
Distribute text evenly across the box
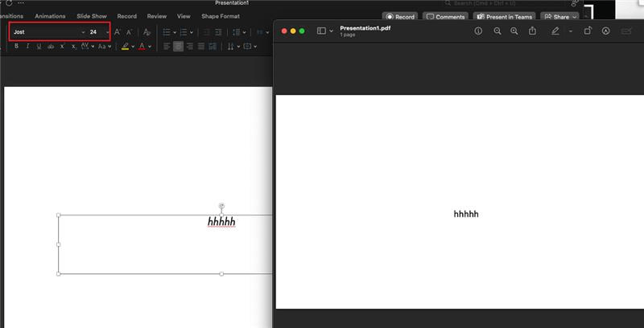(x=213, y=47)
